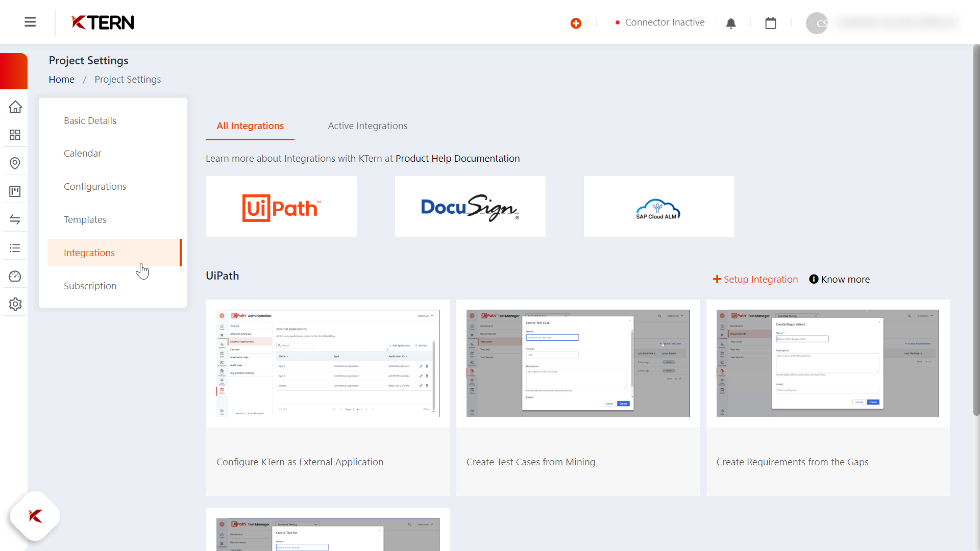Image resolution: width=980 pixels, height=551 pixels.
Task: Click the 'Project Settings' page title
Action: point(88,61)
